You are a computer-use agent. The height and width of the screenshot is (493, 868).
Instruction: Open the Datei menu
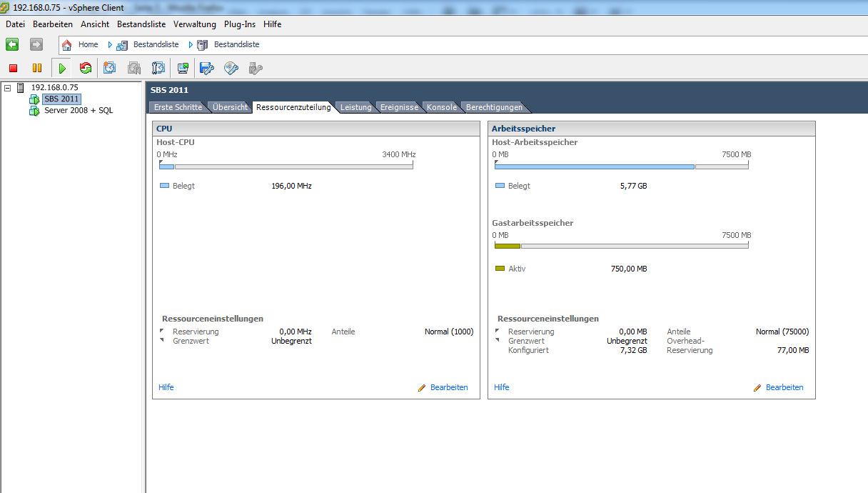point(15,24)
